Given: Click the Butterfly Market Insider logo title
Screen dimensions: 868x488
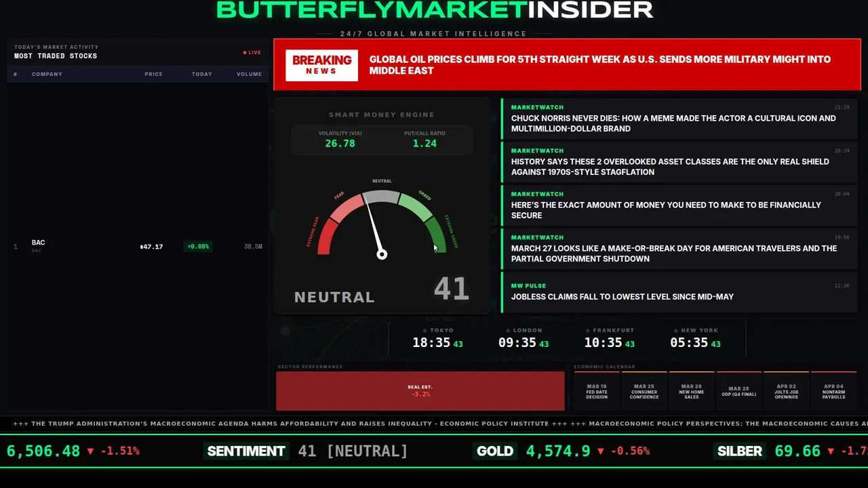Looking at the screenshot, I should [x=435, y=9].
